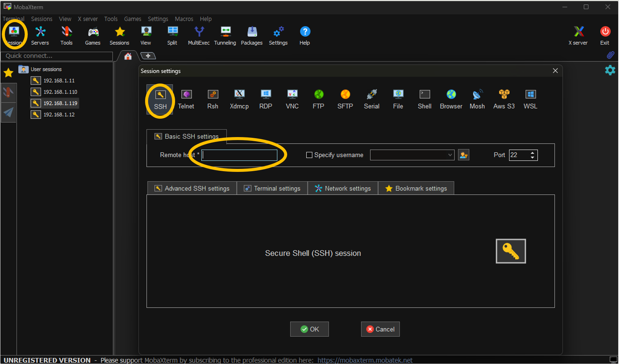
Task: Select the Telnet session type
Action: [x=186, y=100]
